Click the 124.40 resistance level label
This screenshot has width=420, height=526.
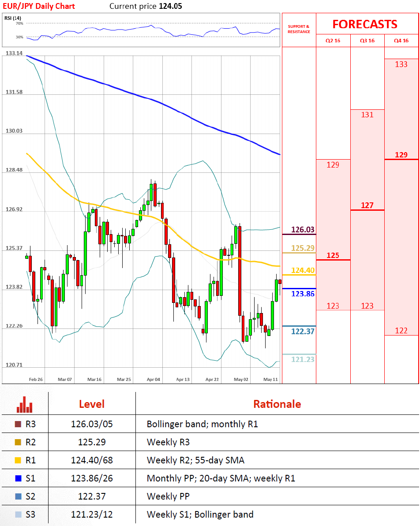(303, 270)
